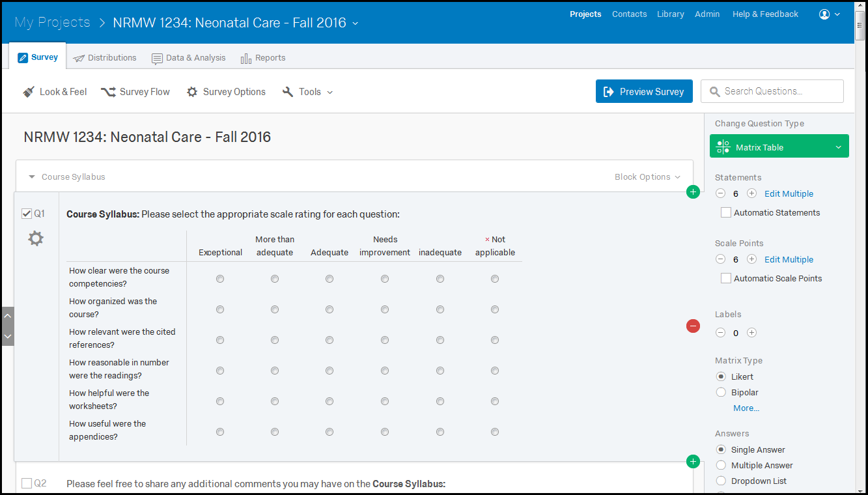
Task: Switch to the Data & Analysis tab
Action: coord(188,58)
